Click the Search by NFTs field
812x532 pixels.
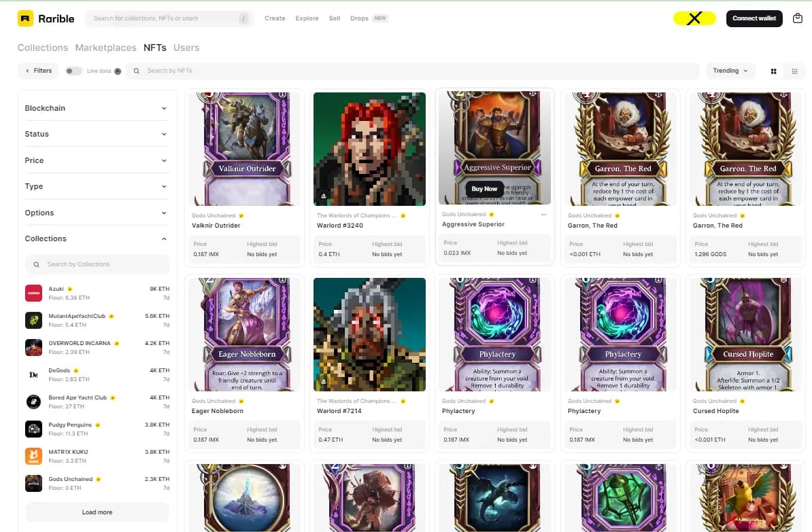tap(413, 71)
